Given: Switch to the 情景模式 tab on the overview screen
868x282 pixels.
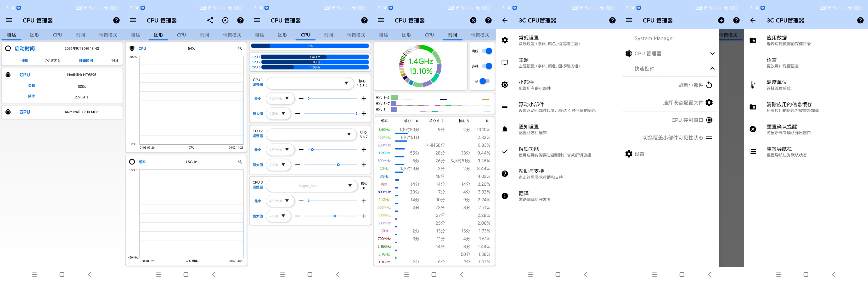Looking at the screenshot, I should click(108, 35).
